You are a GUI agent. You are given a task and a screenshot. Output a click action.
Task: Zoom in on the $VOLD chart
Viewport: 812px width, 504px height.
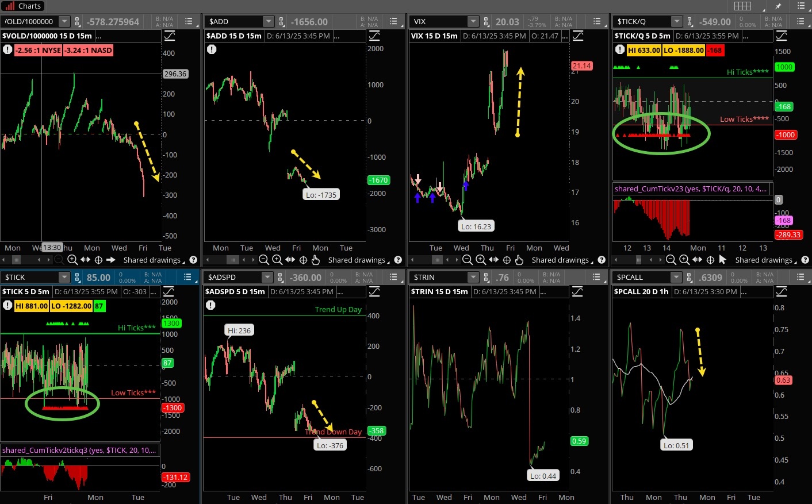pos(72,260)
